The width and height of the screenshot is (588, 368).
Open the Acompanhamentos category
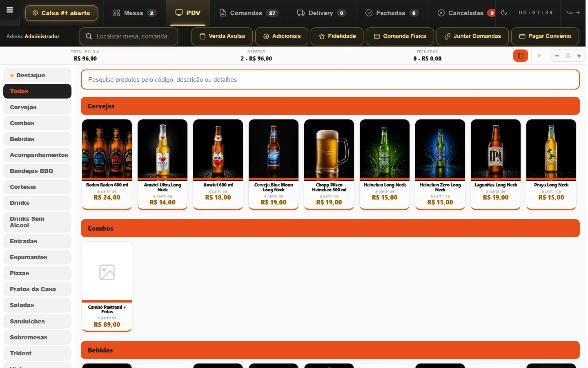(37, 155)
